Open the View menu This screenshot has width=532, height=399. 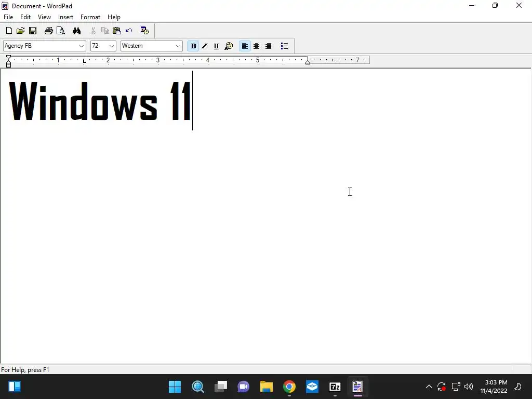45,17
